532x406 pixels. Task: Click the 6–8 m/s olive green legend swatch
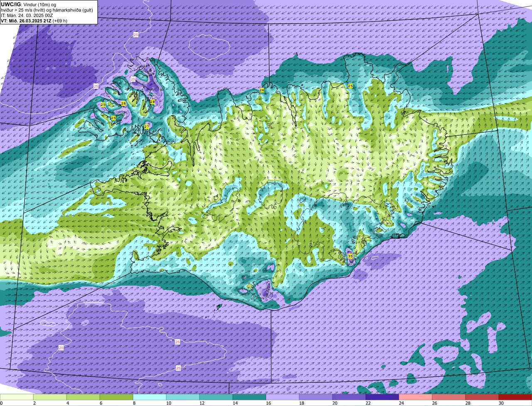coord(116,397)
